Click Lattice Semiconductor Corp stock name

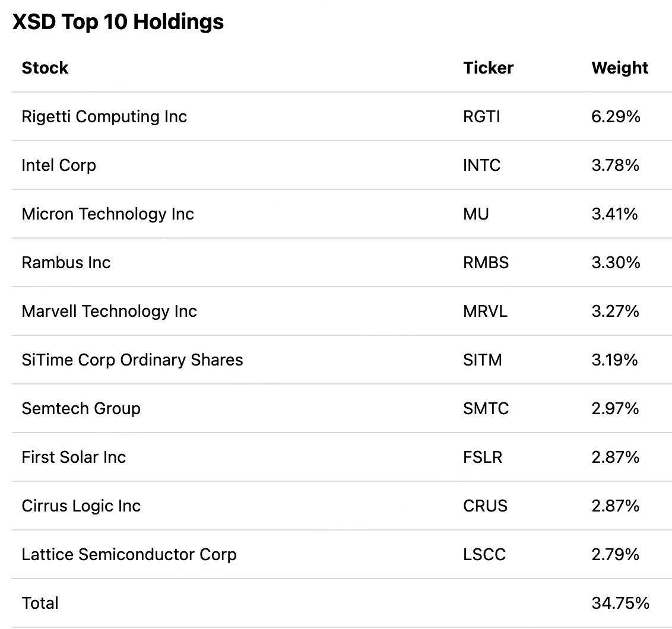pyautogui.click(x=129, y=554)
